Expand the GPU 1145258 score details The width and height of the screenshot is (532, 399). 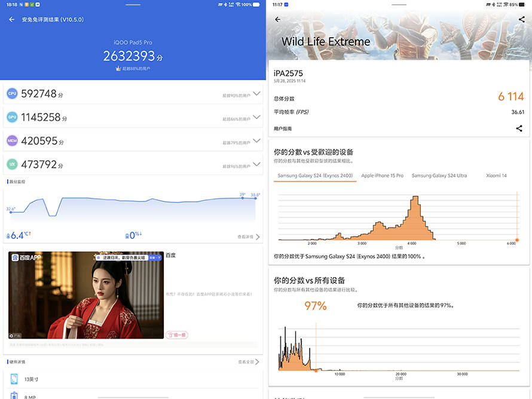(256, 118)
